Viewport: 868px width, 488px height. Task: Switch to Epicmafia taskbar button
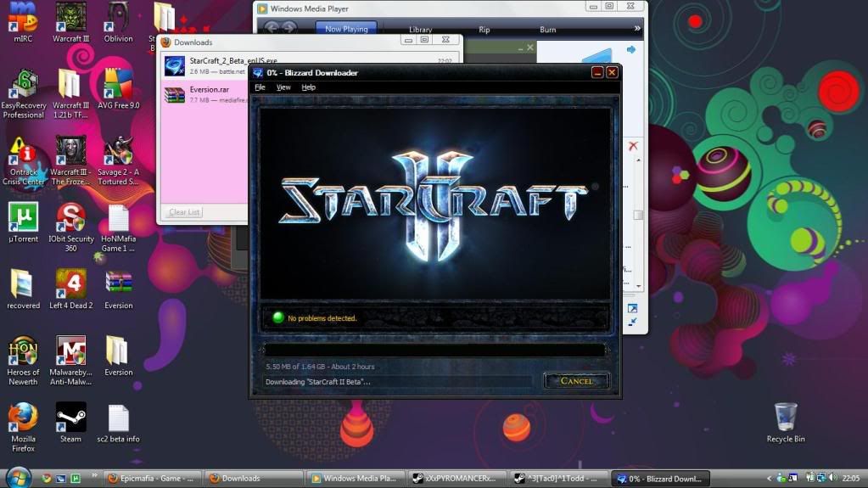(152, 478)
